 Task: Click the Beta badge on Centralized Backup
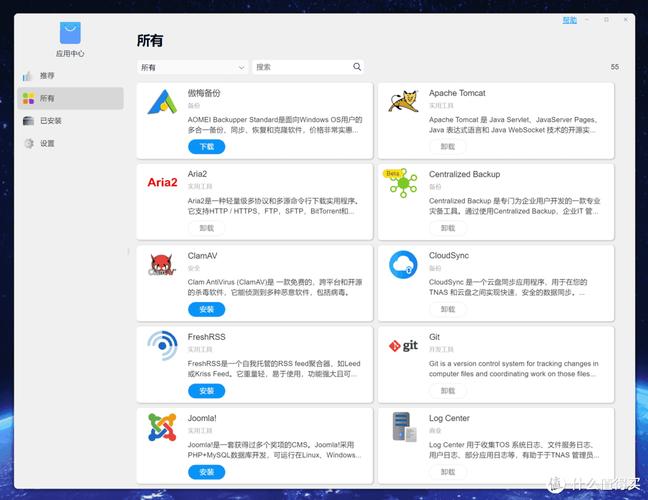click(x=392, y=174)
